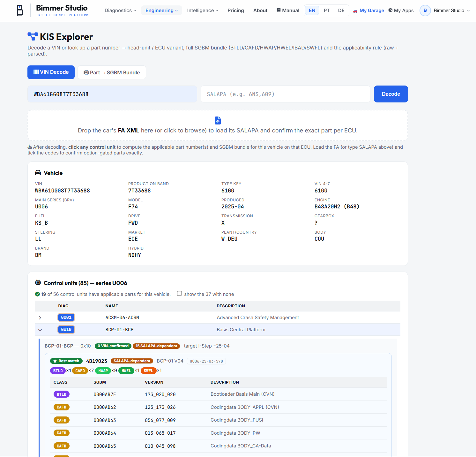
Task: Click the 0 VIN-confirmed green badge
Action: coord(113,346)
